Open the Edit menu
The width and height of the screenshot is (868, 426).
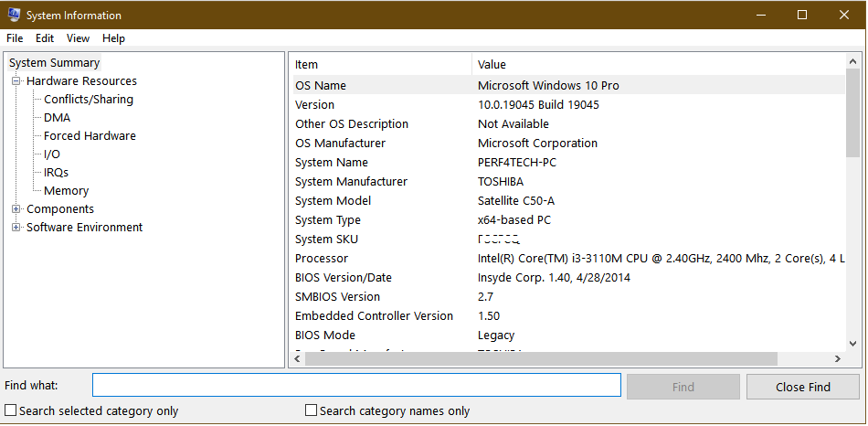[x=45, y=38]
